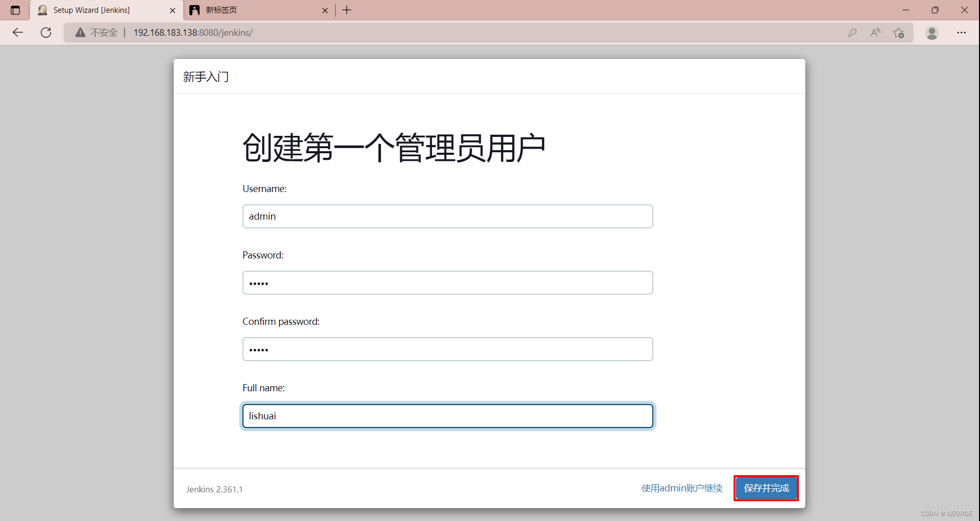Click the Confirm password: label

(x=281, y=322)
